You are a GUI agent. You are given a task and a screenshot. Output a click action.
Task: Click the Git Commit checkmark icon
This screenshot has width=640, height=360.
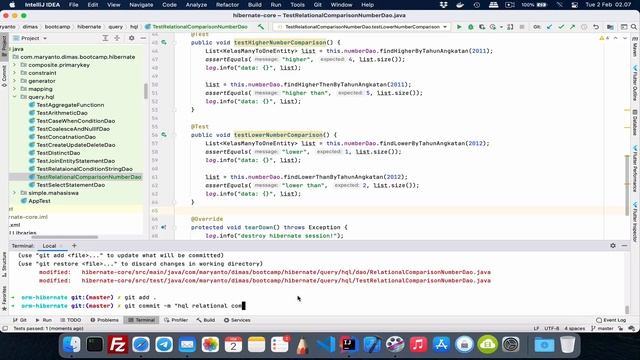[x=561, y=27]
